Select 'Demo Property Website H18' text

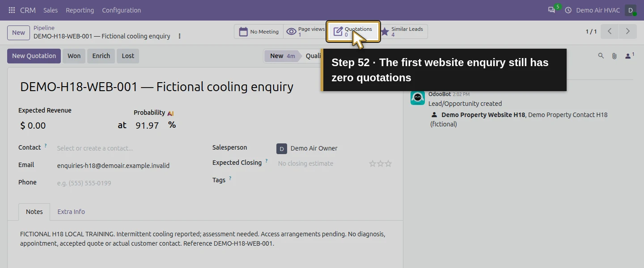click(x=483, y=115)
